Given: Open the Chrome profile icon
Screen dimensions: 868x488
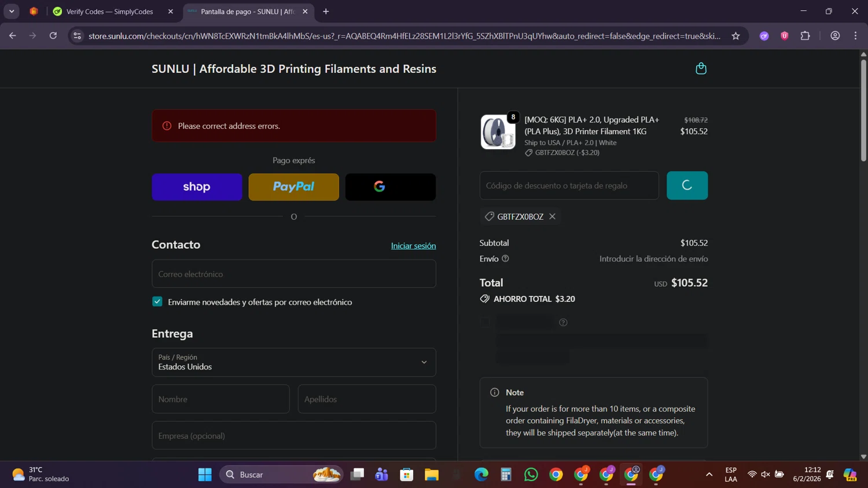Looking at the screenshot, I should pyautogui.click(x=835, y=36).
